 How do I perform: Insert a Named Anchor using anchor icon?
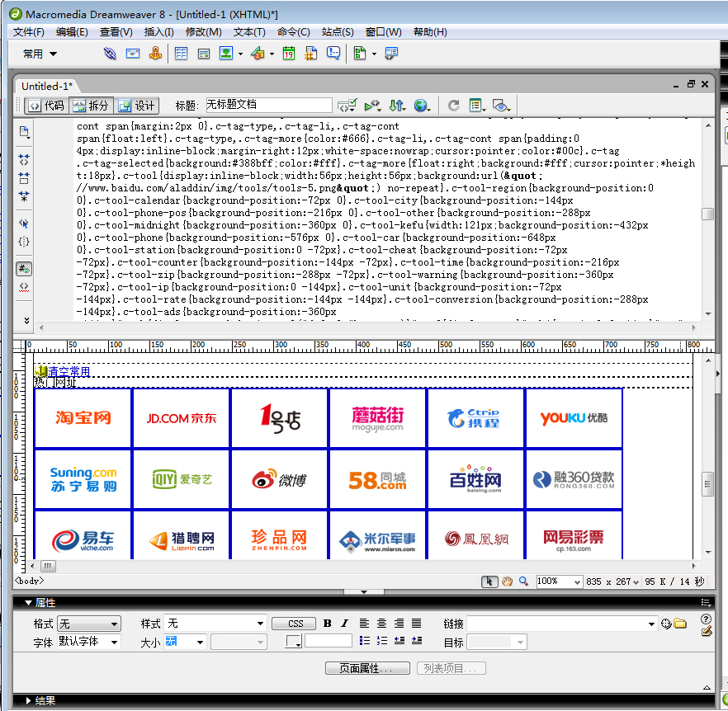tap(155, 54)
